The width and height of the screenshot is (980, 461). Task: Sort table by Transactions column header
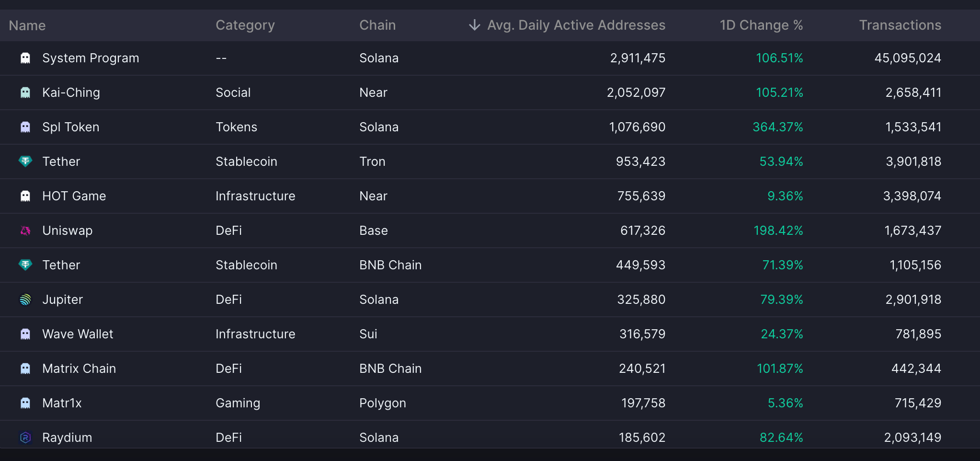[x=900, y=25]
